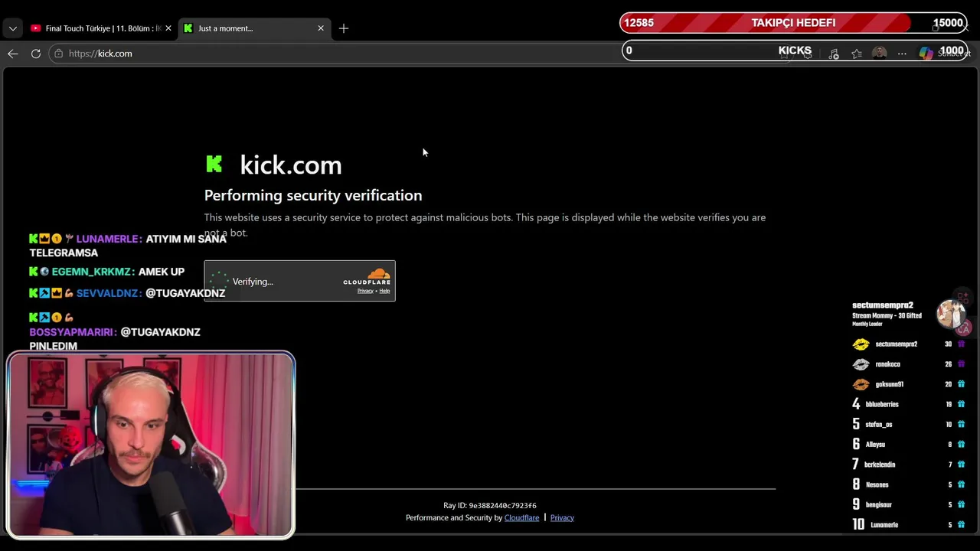
Task: Click the Cloudflare logo in the widget
Action: (367, 277)
